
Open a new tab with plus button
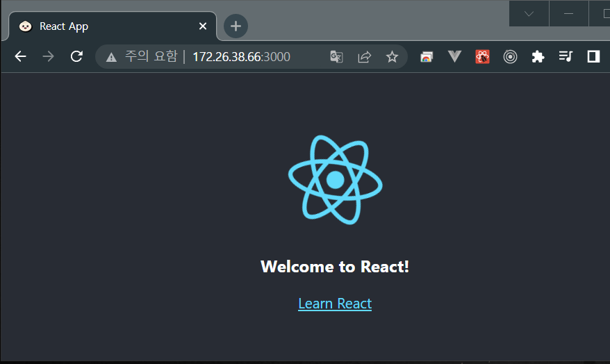point(236,26)
